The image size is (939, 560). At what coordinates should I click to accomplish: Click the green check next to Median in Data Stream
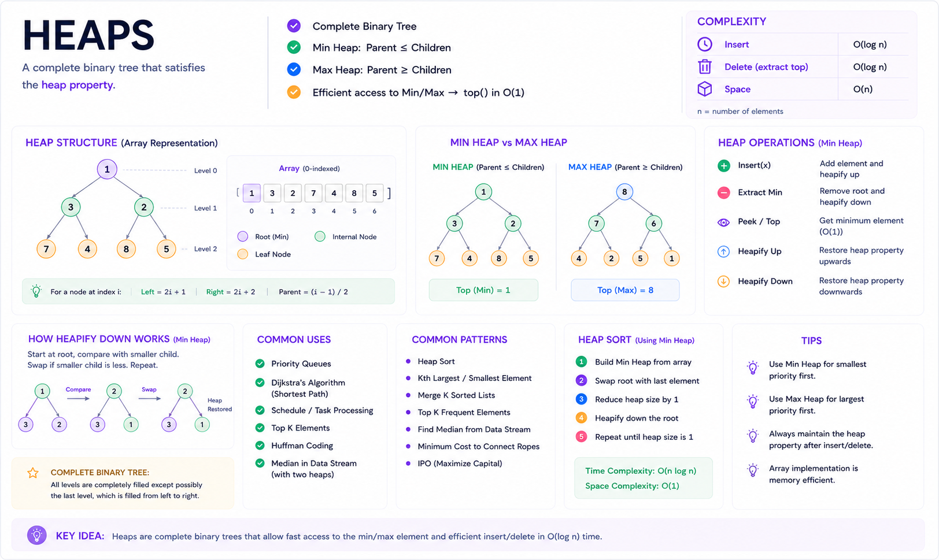coord(260,463)
